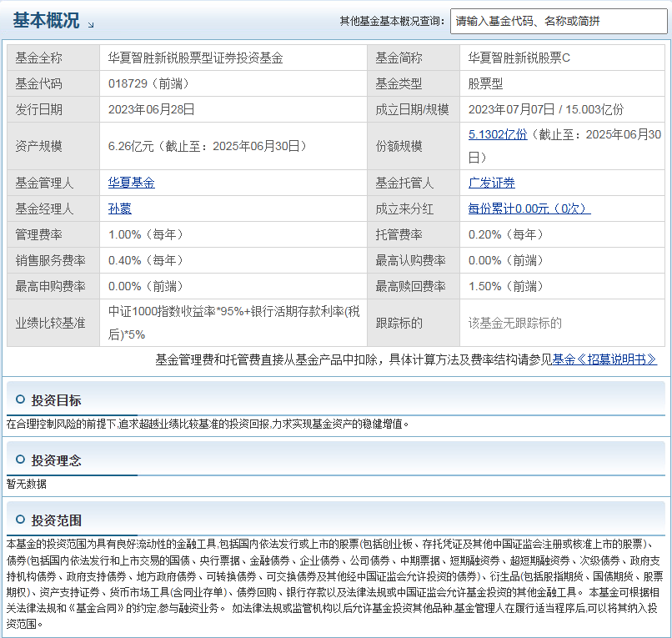
Task: Click the issue date 2023年06月28日
Action: point(151,109)
